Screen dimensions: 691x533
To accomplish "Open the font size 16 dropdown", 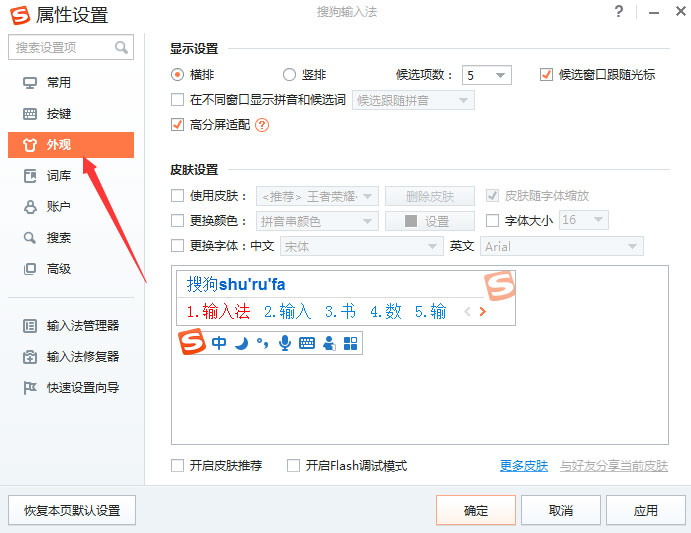I will tap(584, 220).
